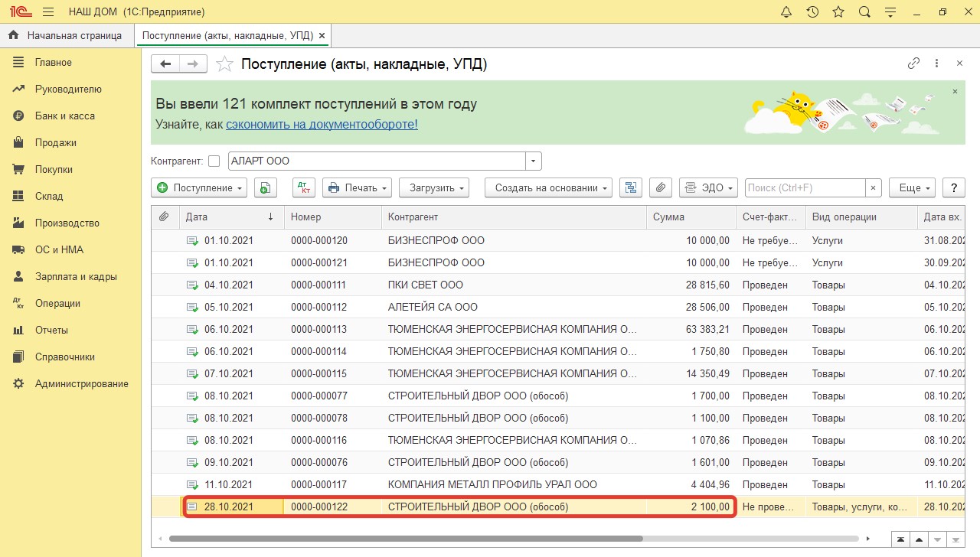
Task: Open Продажи section in sidebar
Action: pos(56,143)
